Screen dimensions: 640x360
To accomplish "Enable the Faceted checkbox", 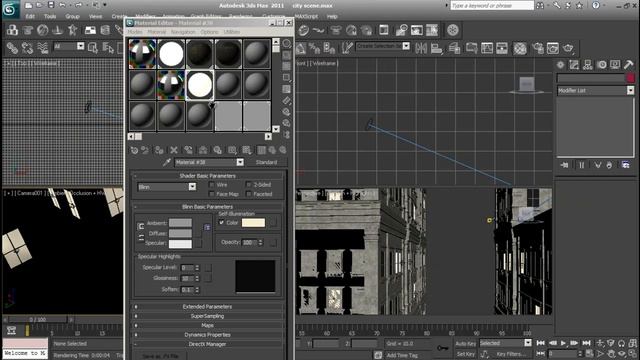I will [249, 194].
